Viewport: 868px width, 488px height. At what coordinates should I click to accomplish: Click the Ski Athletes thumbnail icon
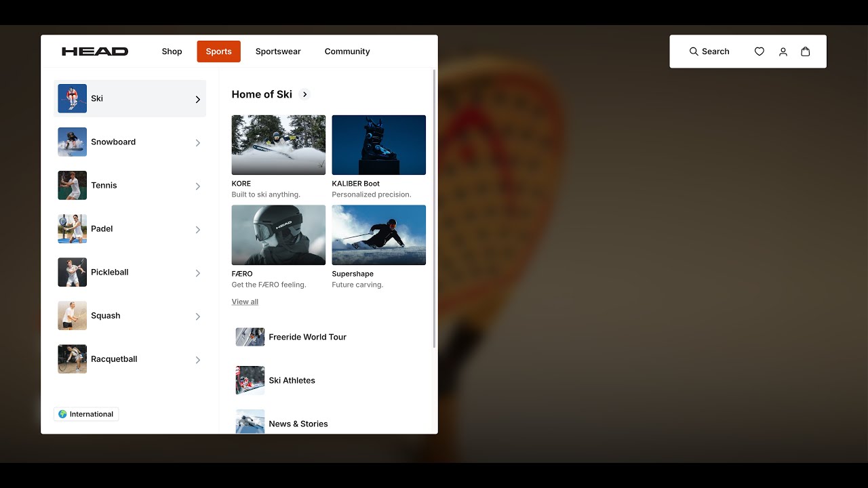click(x=250, y=380)
